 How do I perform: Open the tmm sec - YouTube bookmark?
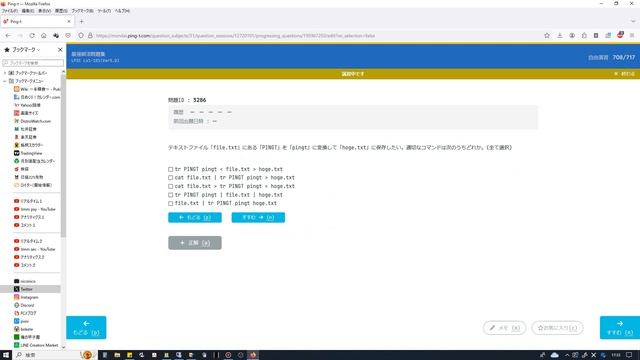[34, 249]
